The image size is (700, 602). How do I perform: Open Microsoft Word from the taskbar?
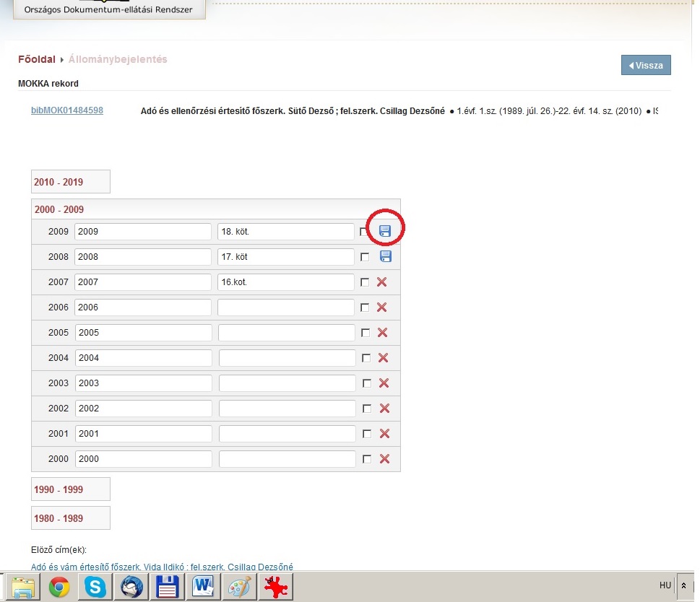point(202,588)
